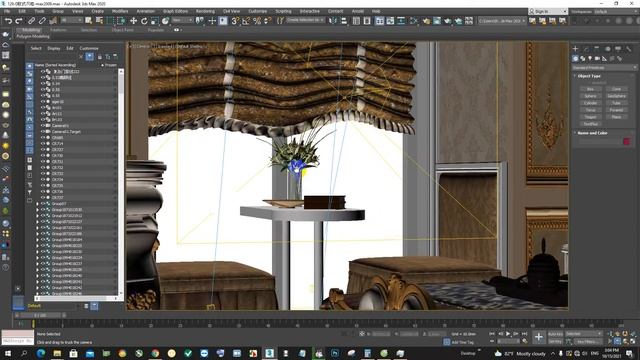Select the Lights category in Create panel
This screenshot has height=360, width=640.
click(590, 59)
